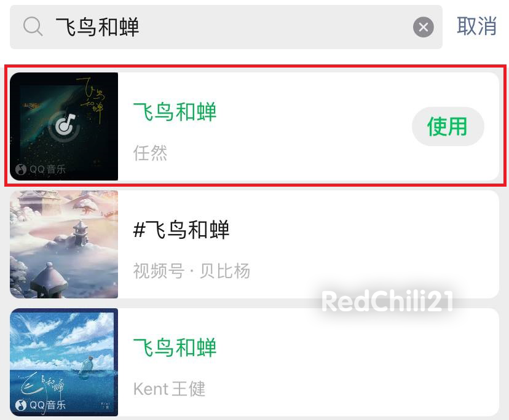Select the green 飞鸟和蝉 title by 任然
509x420 pixels.
(175, 112)
